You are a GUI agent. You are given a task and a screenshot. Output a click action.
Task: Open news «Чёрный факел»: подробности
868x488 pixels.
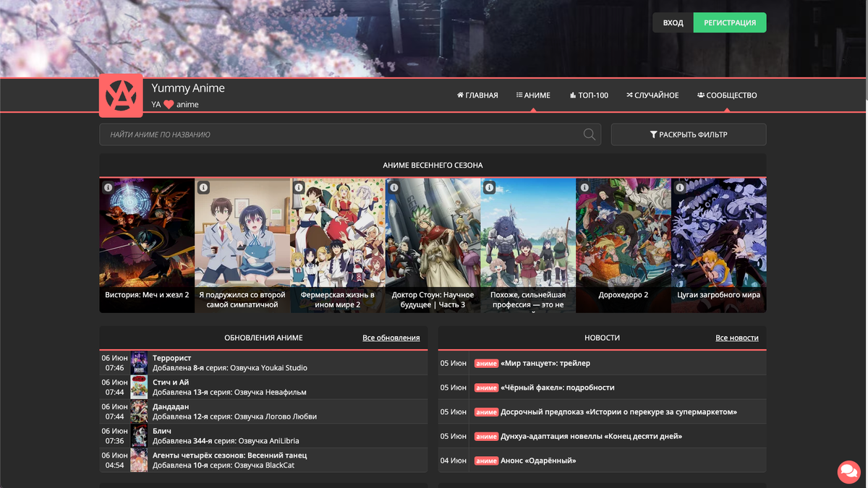coord(558,388)
